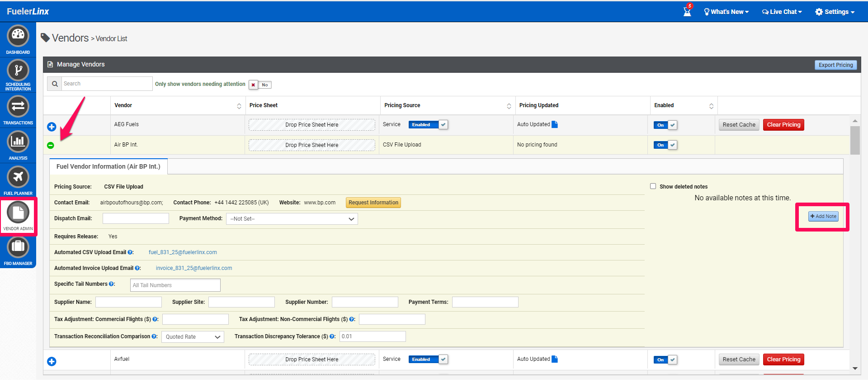Screen dimensions: 868x383
Task: Click the FuelerLinx logo
Action: pyautogui.click(x=28, y=11)
